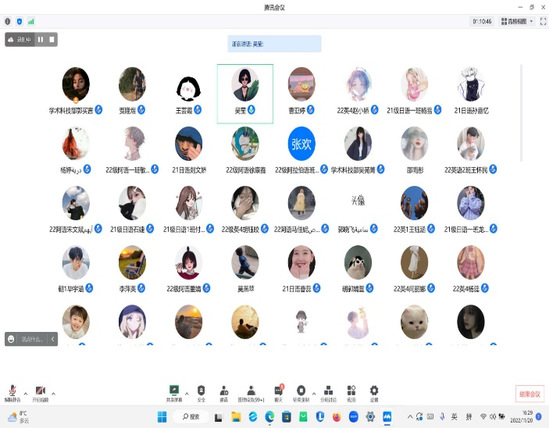Screen dimensions: 549x428
Task: Open the apps icon in the toolbar
Action: (x=351, y=393)
